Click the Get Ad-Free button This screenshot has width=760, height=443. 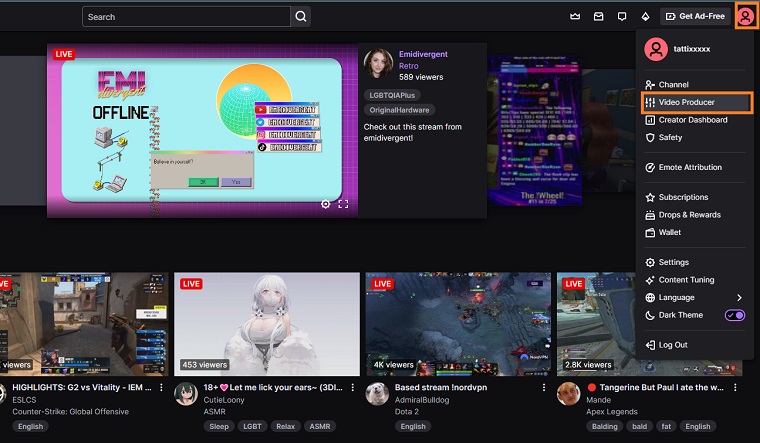tap(695, 17)
